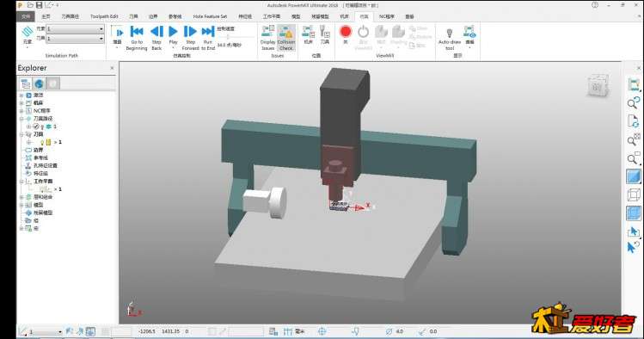This screenshot has height=339, width=644.
Task: Toggle the Auto-draw tool lightbulb
Action: click(450, 33)
